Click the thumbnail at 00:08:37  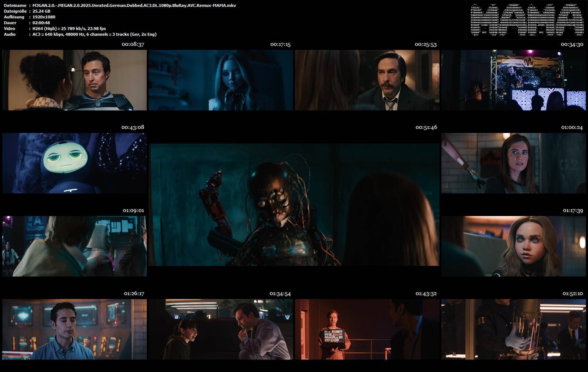75,80
